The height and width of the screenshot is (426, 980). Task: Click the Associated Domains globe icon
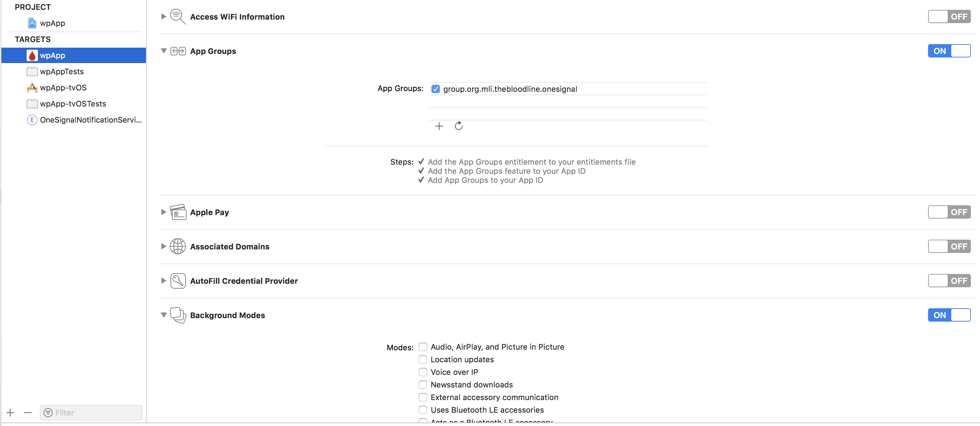(x=179, y=246)
